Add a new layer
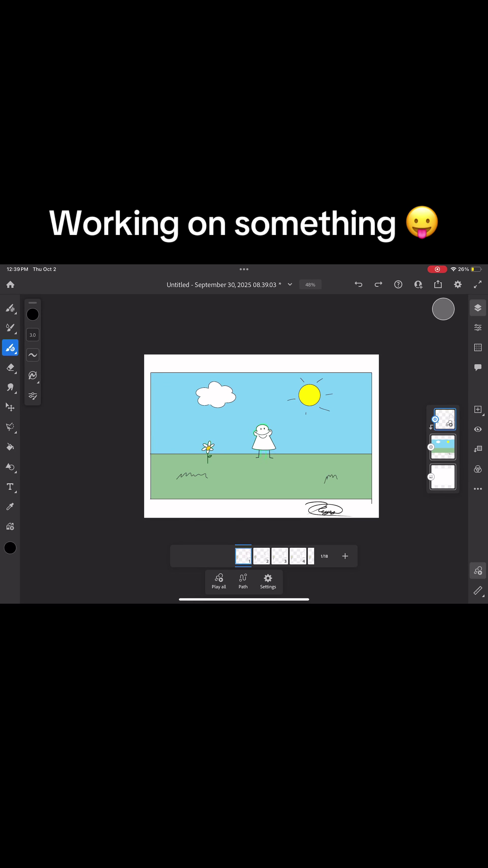Image resolution: width=488 pixels, height=868 pixels. [x=478, y=409]
